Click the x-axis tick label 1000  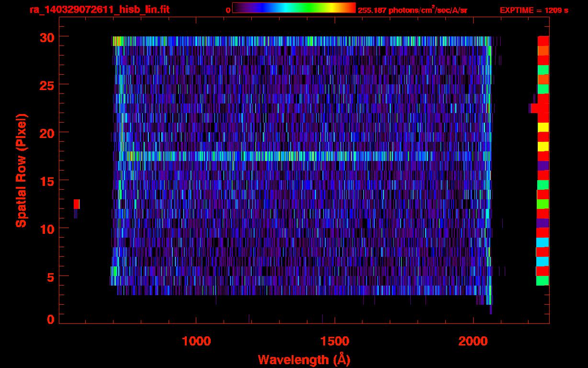click(196, 341)
